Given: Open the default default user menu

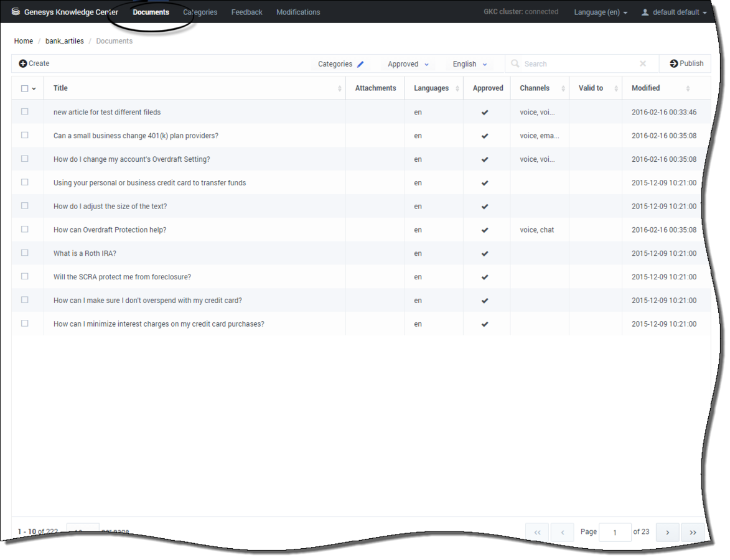Looking at the screenshot, I should pos(674,12).
